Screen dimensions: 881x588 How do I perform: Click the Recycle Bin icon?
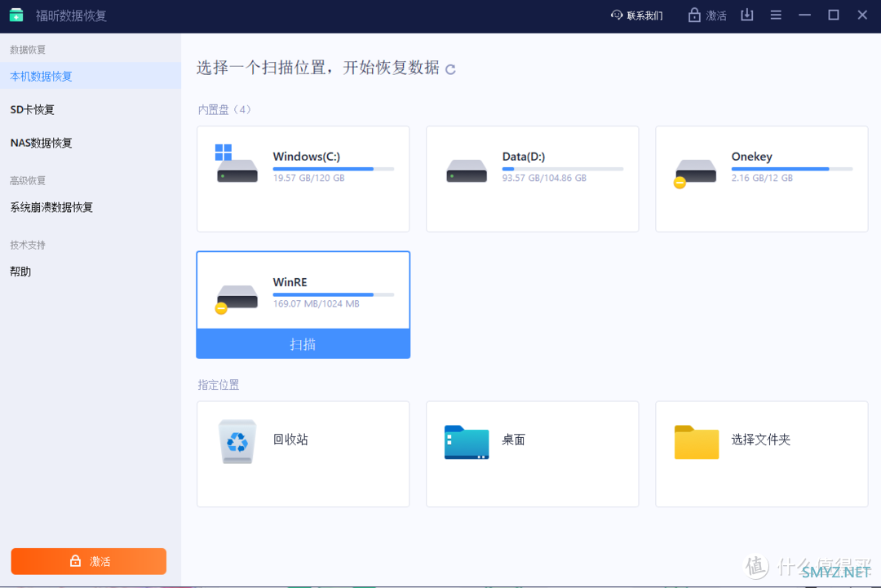[x=237, y=441]
